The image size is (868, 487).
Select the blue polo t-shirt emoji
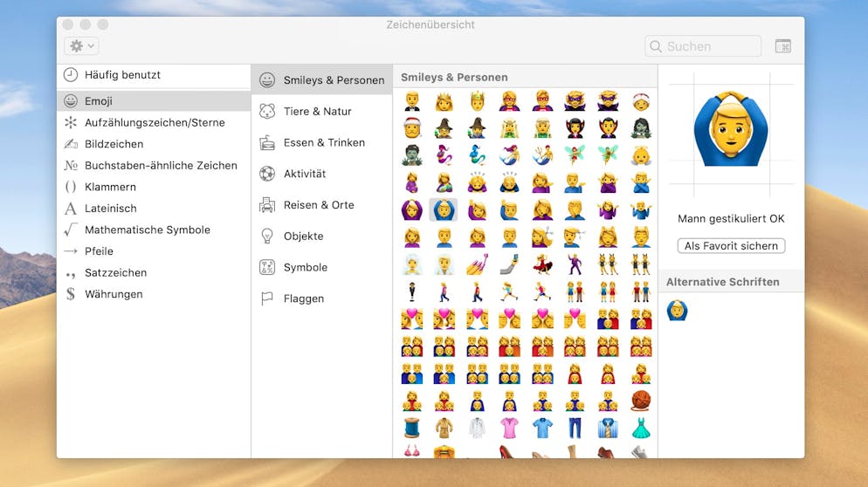(542, 428)
